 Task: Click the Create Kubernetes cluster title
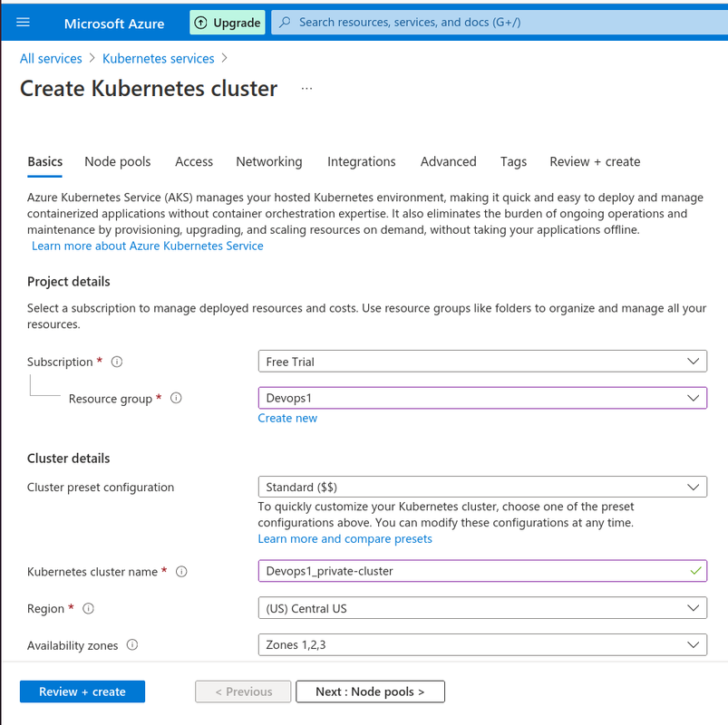click(x=149, y=88)
